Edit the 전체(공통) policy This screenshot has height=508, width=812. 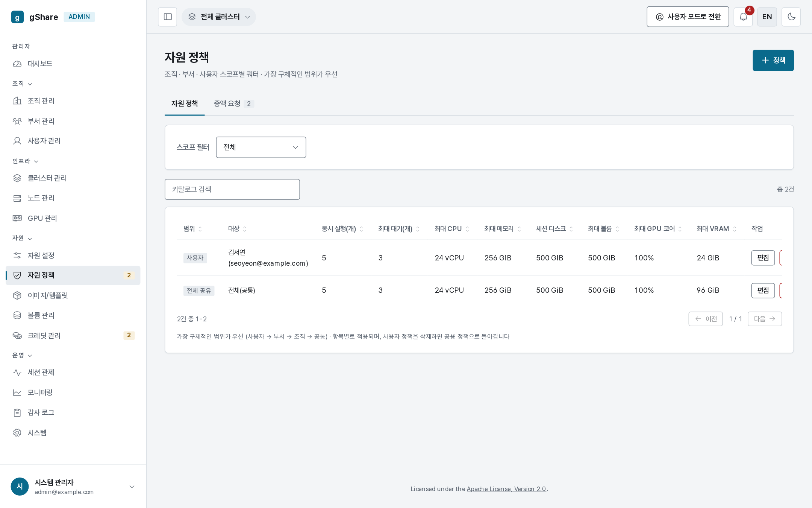tap(763, 291)
